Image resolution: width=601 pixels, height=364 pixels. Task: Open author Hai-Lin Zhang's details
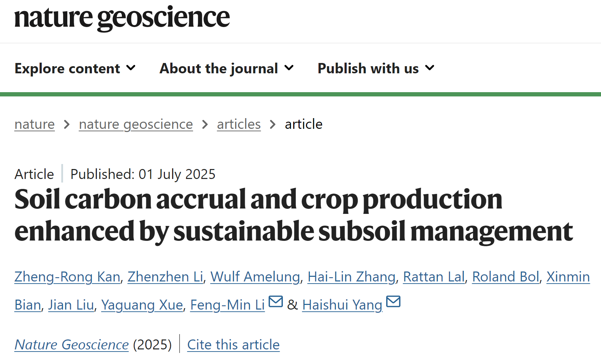pyautogui.click(x=351, y=277)
